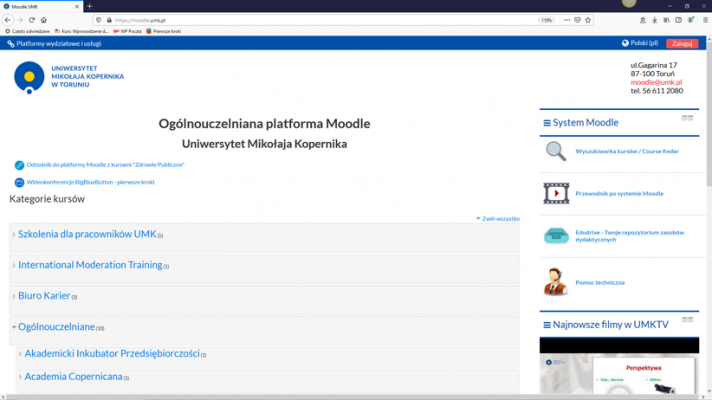The image size is (712, 400).
Task: Expand the Biuro Karier category arrow
Action: point(14,296)
